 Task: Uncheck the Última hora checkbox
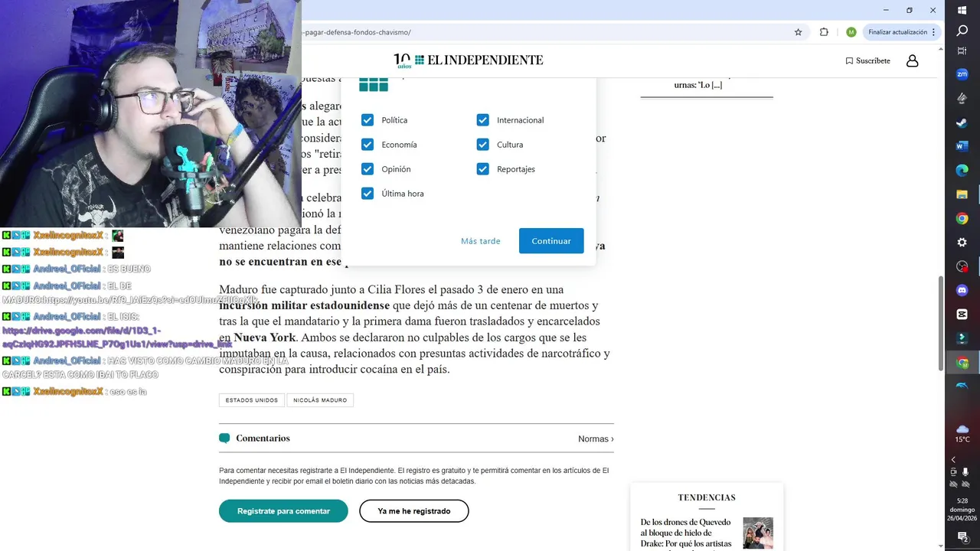[x=367, y=194]
